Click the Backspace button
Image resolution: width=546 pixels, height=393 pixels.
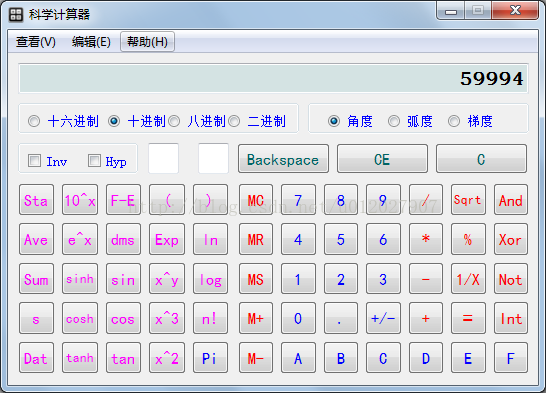pos(283,159)
